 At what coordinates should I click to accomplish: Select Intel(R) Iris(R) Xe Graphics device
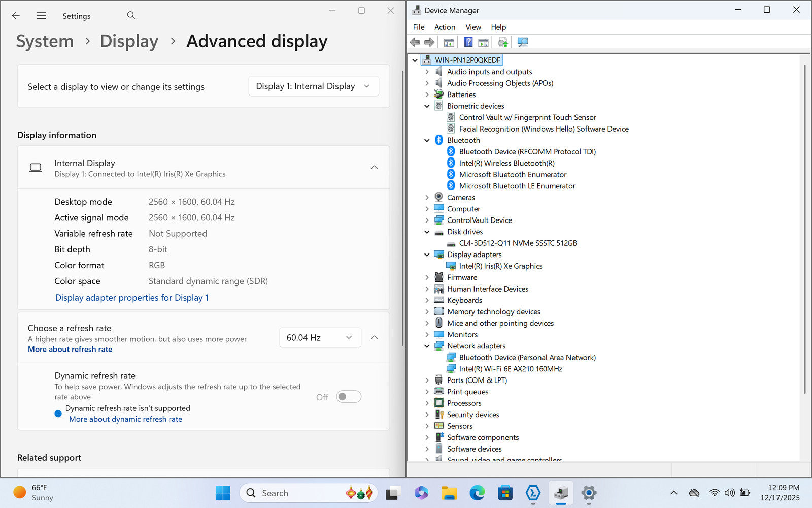tap(500, 266)
